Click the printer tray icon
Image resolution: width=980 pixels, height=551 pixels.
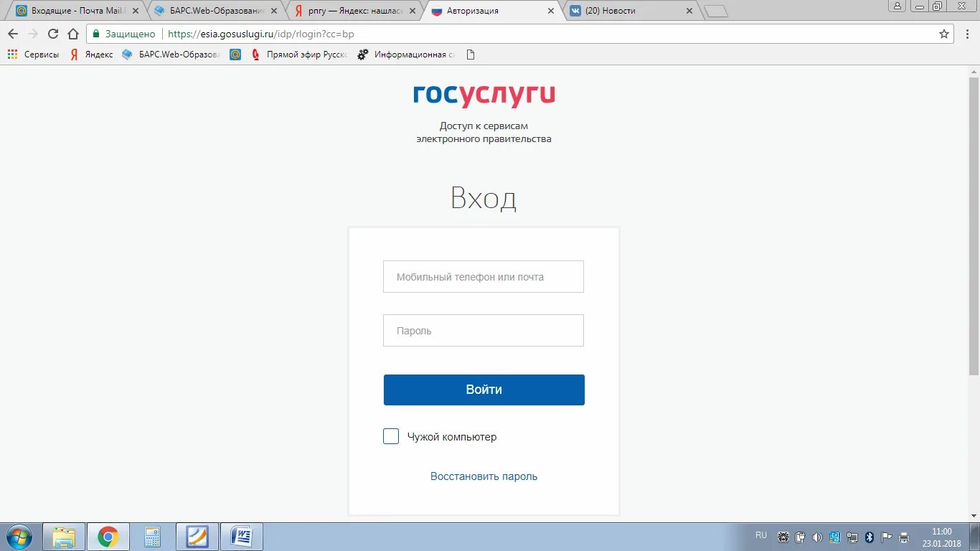tap(904, 537)
